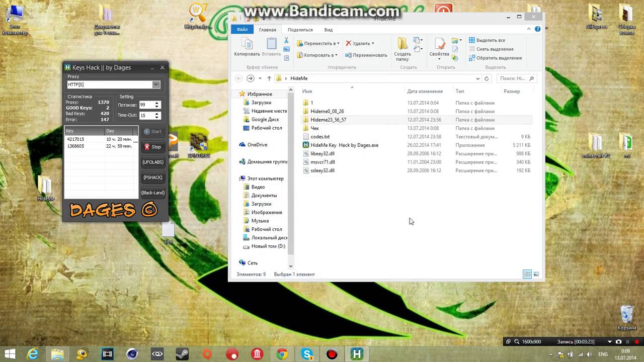Click the Explorer search box
The height and width of the screenshot is (362, 644).
pyautogui.click(x=517, y=78)
